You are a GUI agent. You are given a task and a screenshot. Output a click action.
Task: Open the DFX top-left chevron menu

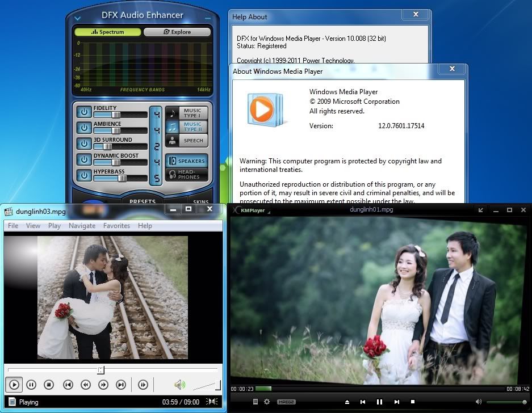click(x=78, y=18)
